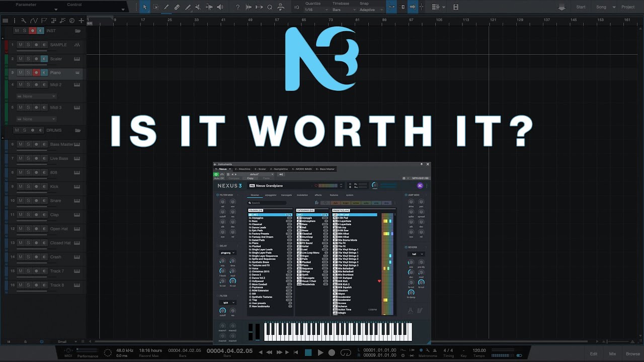Open the INST folder track icon
This screenshot has width=644, height=362.
pyautogui.click(x=77, y=31)
